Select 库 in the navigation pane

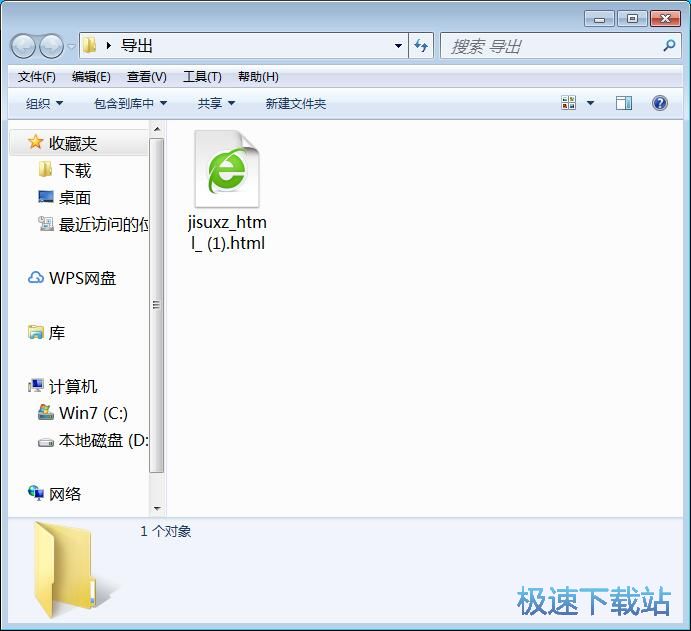coord(46,333)
